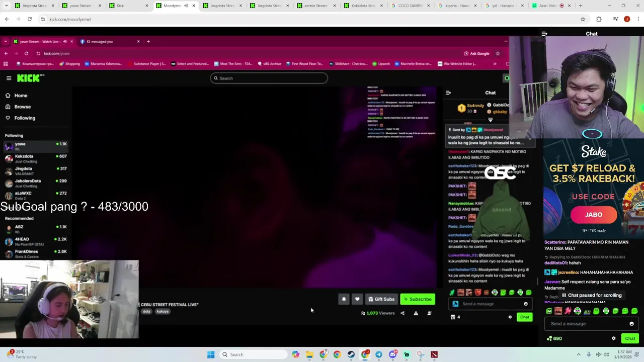Image resolution: width=644 pixels, height=362 pixels.
Task: Open streamed chat settings gear
Action: click(x=510, y=317)
